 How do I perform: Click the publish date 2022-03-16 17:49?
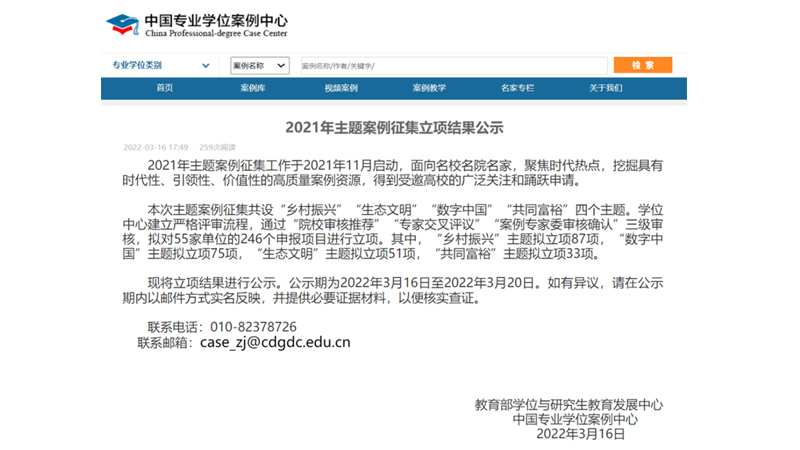156,147
